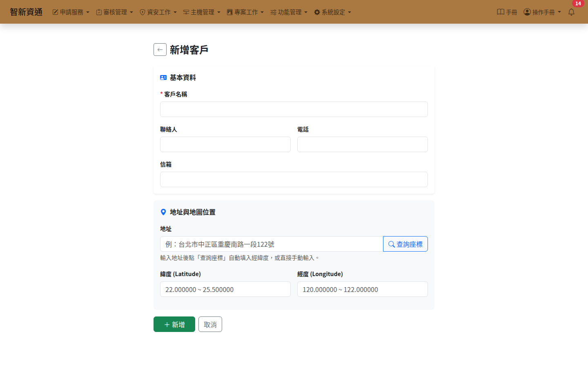
Task: Click the 查詢座標 button
Action: (405, 244)
